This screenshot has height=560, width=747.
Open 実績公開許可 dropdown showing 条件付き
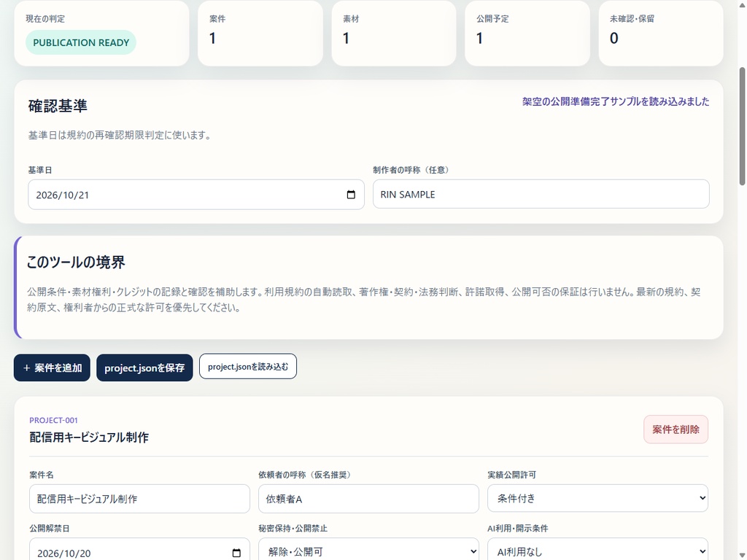pyautogui.click(x=597, y=498)
